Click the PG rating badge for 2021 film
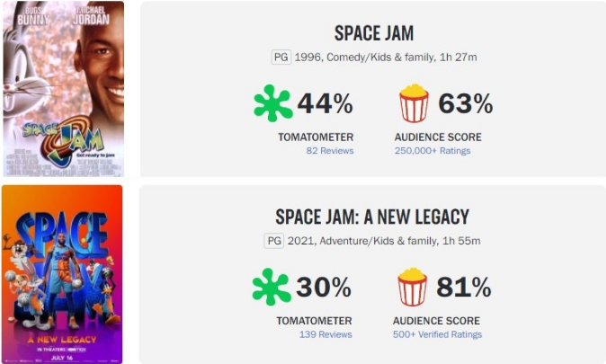The width and height of the screenshot is (606, 364). (274, 241)
